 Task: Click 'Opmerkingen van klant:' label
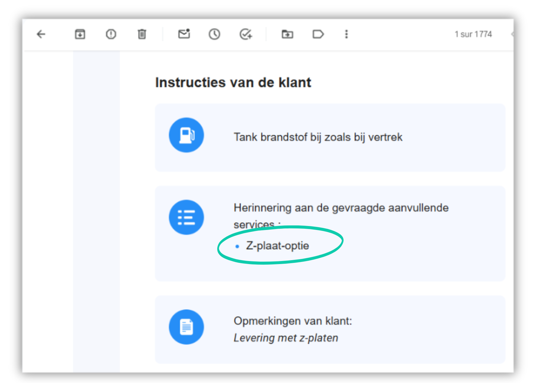click(x=293, y=321)
